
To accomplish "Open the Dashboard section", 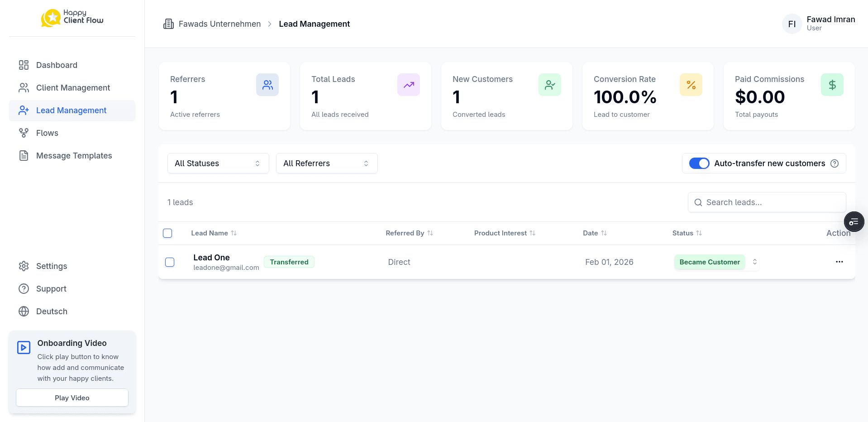I will tap(56, 65).
